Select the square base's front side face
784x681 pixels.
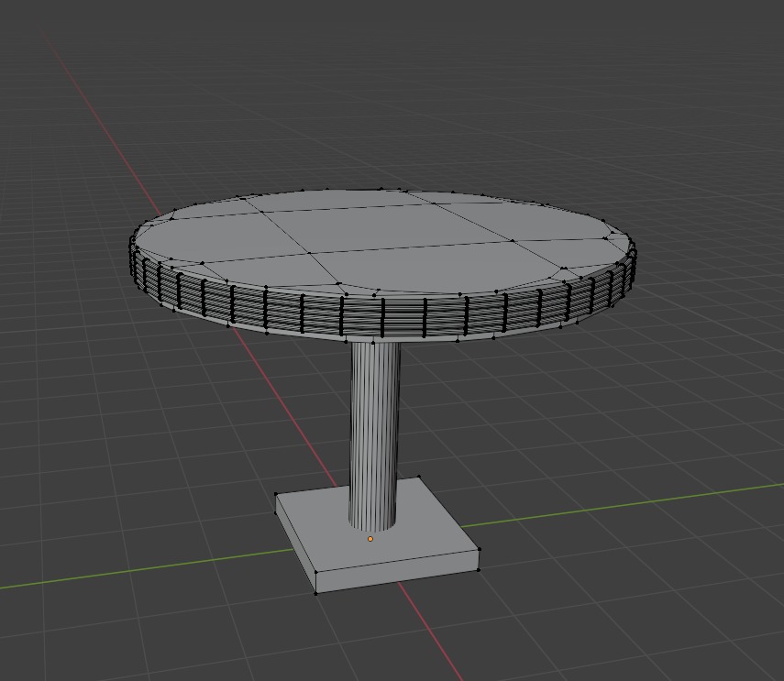tap(397, 572)
